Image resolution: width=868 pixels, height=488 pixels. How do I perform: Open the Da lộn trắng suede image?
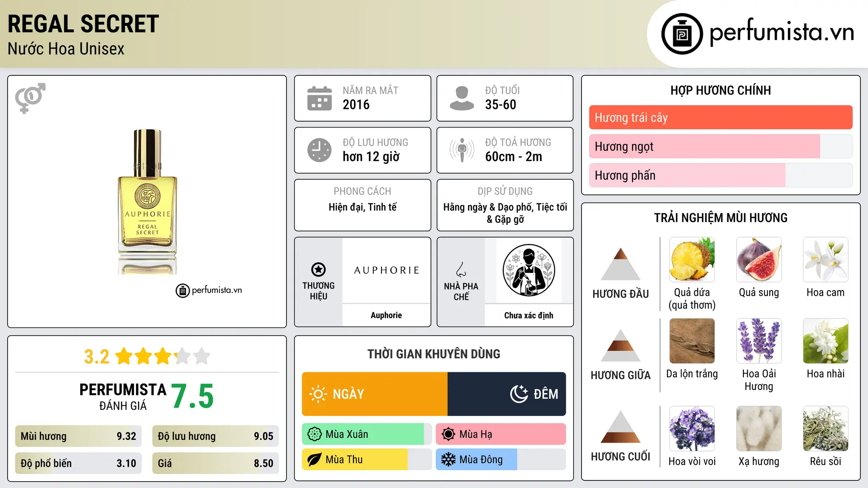pos(692,341)
